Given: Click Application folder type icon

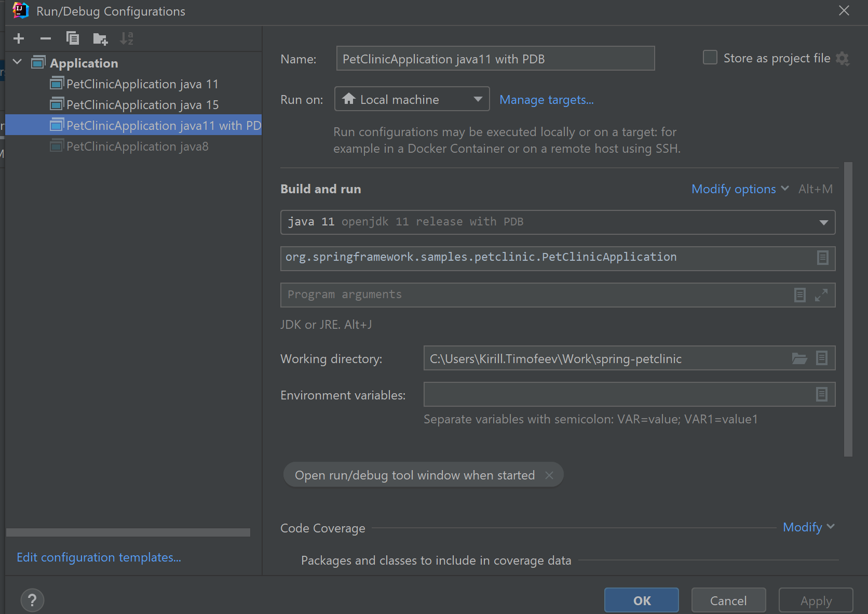Looking at the screenshot, I should point(38,62).
